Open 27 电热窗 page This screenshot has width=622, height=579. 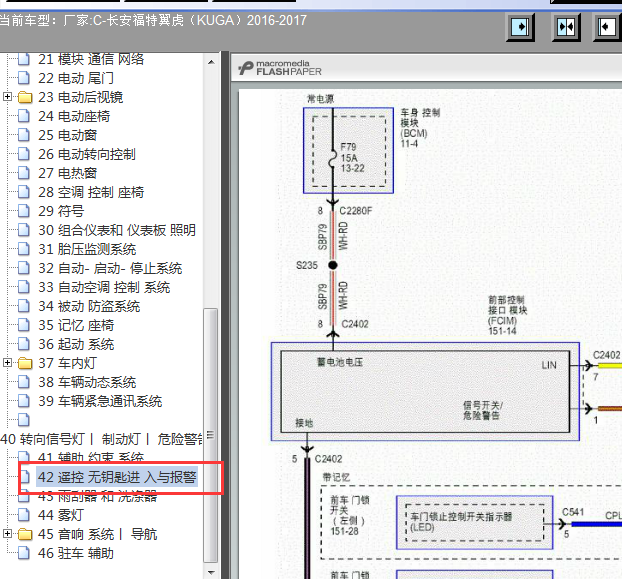click(67, 173)
